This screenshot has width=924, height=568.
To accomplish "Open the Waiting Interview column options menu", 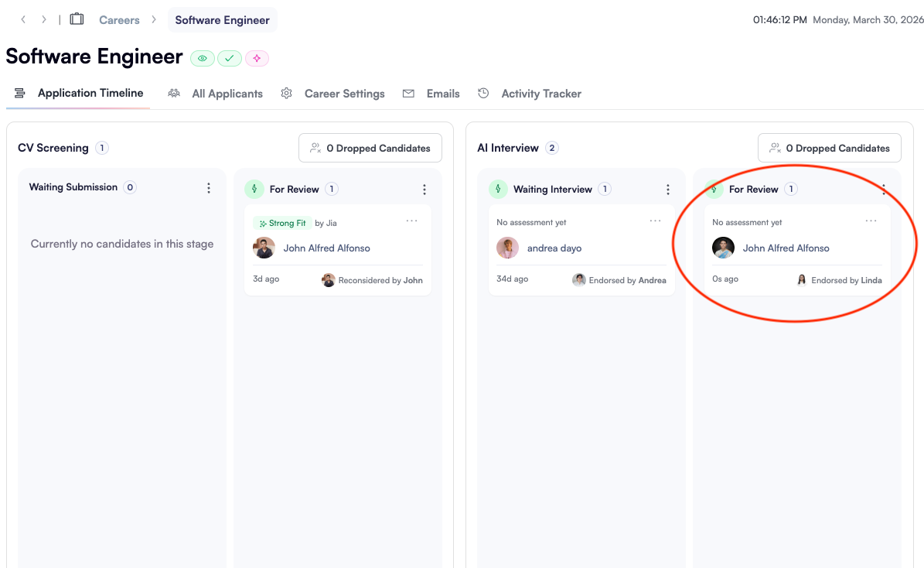I will [x=668, y=190].
